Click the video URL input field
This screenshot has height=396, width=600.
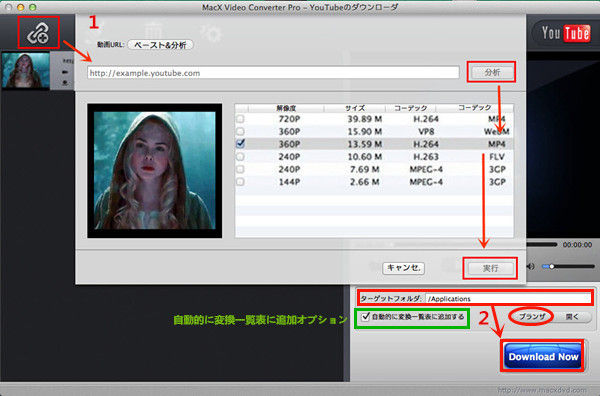pos(273,73)
